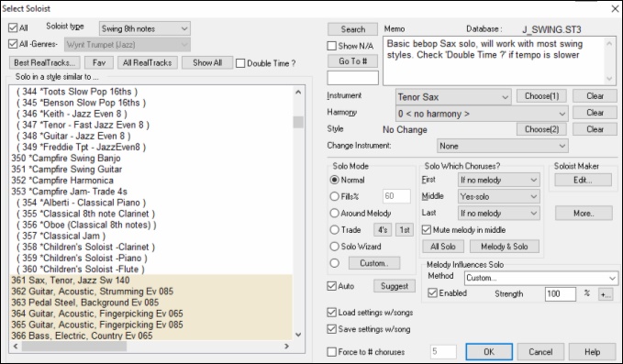Open the Tenor Sax instrument dropdown
The width and height of the screenshot is (623, 364).
453,97
